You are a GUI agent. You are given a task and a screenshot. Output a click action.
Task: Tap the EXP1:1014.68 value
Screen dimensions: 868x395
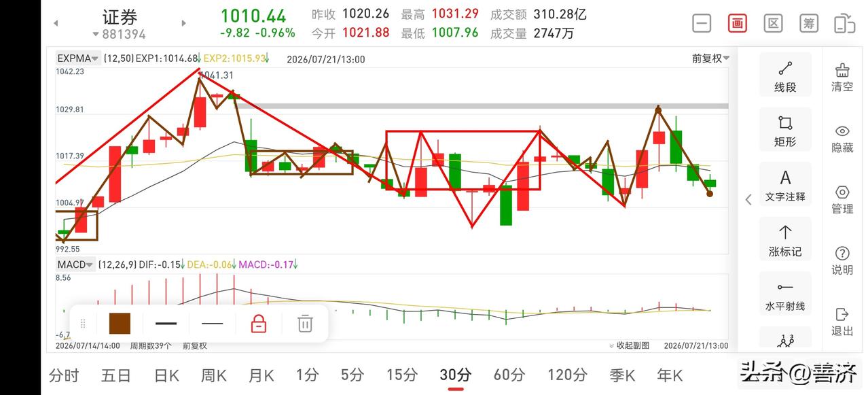click(x=166, y=59)
